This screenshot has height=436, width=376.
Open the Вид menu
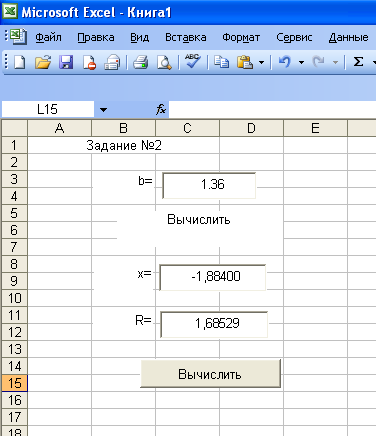click(x=139, y=37)
